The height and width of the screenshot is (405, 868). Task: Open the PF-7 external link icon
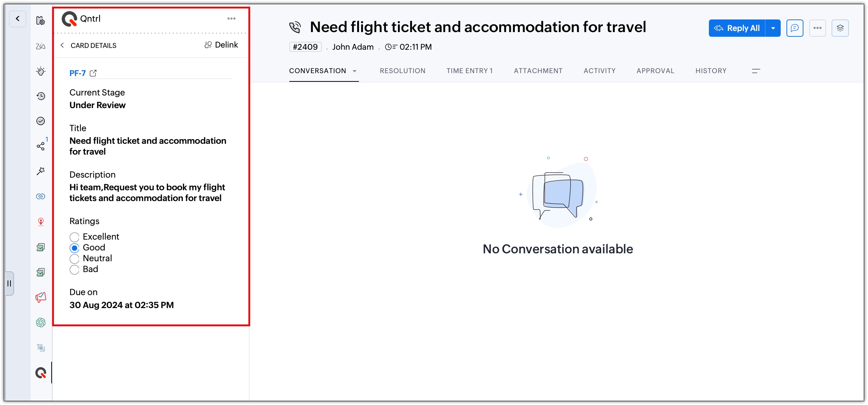pos(93,73)
